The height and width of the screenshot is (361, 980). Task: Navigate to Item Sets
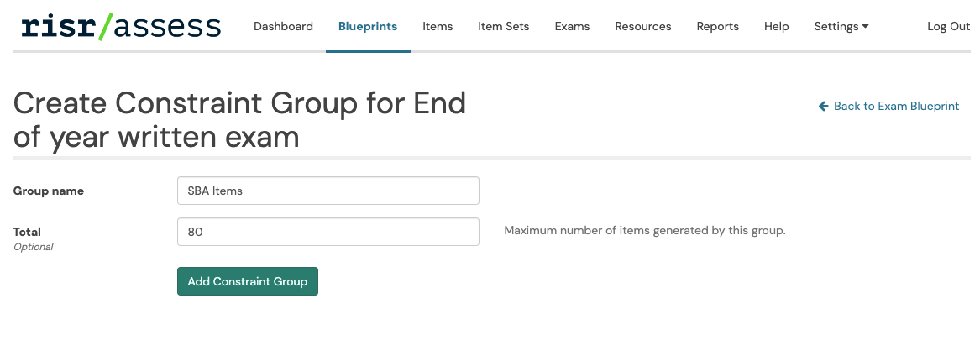pos(504,26)
